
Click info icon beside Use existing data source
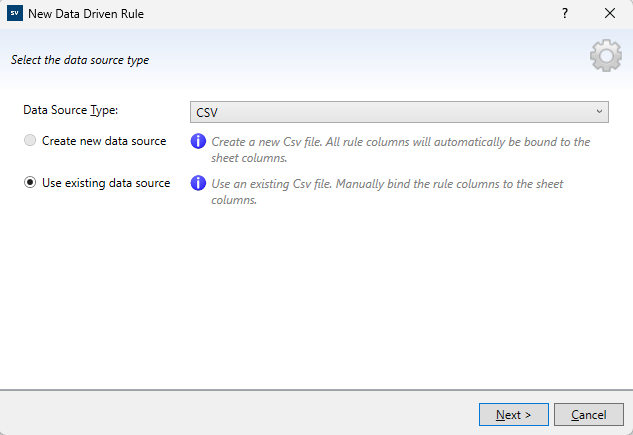click(x=198, y=184)
